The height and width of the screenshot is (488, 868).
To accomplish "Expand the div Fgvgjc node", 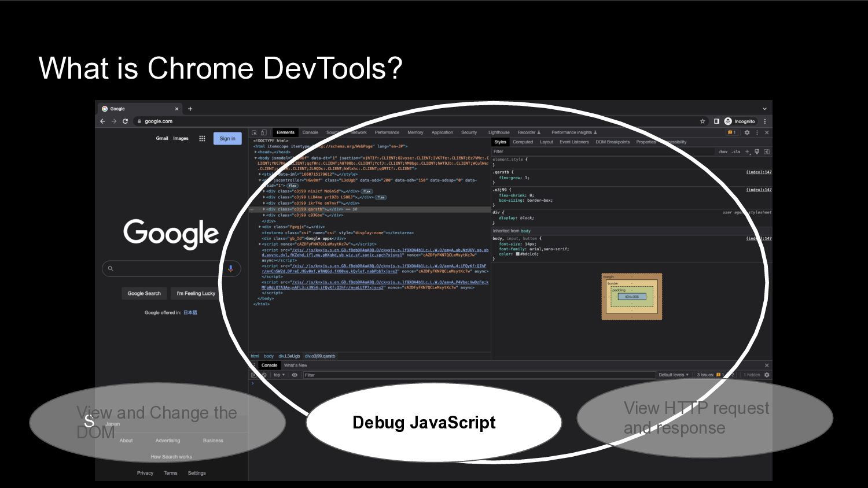I will pos(260,227).
